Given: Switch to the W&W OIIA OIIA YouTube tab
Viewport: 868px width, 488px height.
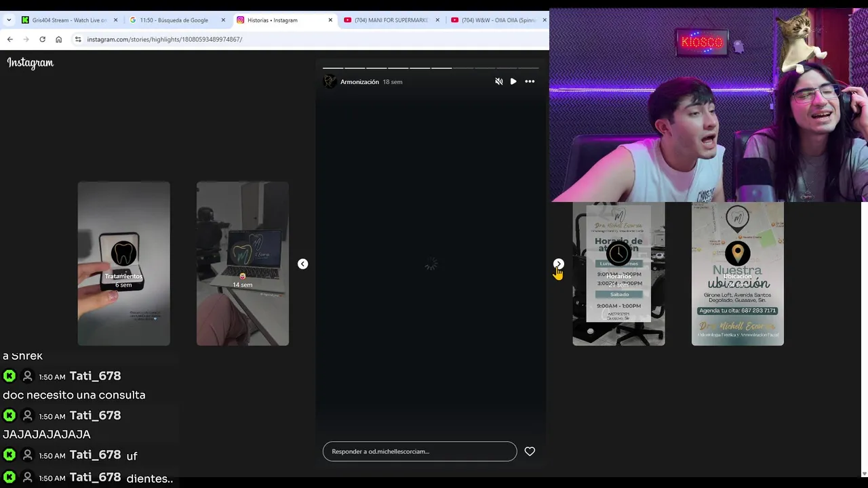Looking at the screenshot, I should pos(498,20).
